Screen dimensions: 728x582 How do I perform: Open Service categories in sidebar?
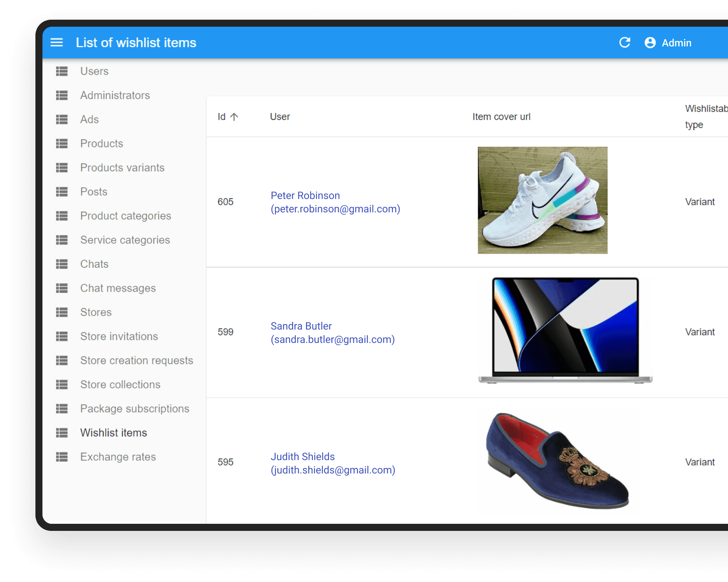pyautogui.click(x=125, y=240)
